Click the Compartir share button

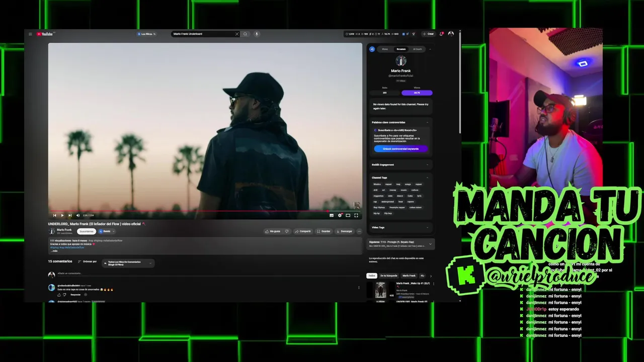[x=303, y=231]
